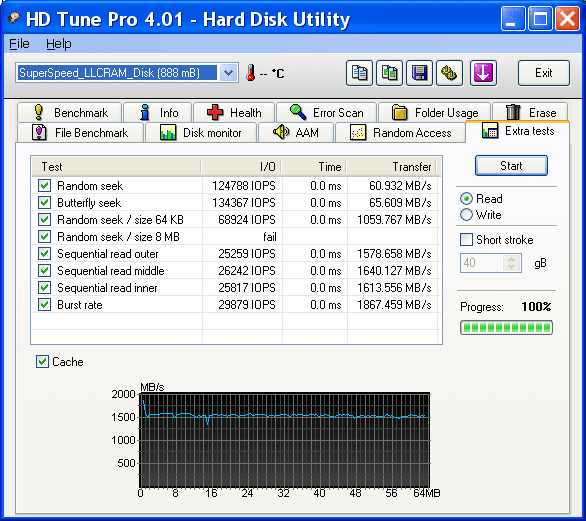Screen dimensions: 586x521
Task: Click the copy info to clipboard icon
Action: [x=359, y=73]
